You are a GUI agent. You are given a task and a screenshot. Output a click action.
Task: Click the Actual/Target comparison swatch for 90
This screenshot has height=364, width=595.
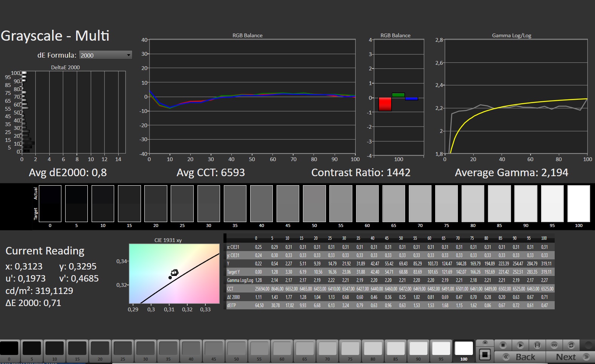(x=526, y=204)
